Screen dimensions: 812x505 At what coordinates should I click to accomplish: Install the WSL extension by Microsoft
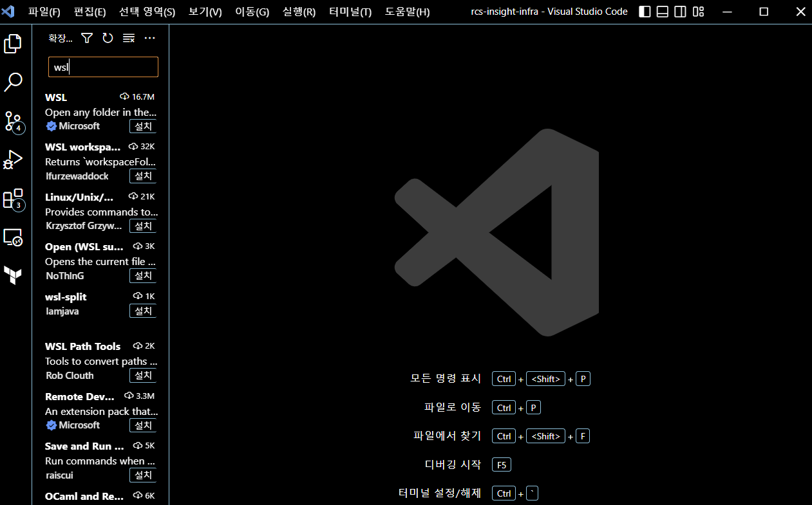click(143, 126)
